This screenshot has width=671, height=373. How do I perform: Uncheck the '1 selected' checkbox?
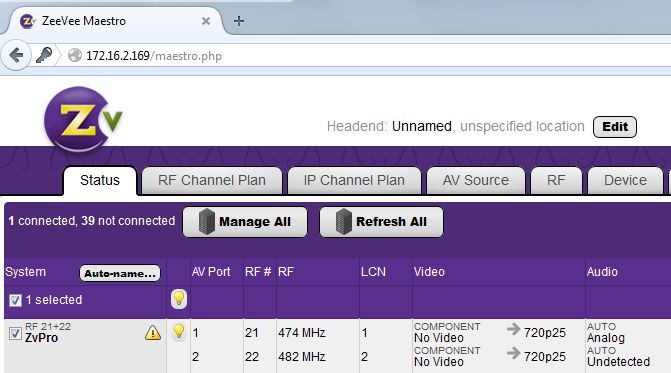15,300
